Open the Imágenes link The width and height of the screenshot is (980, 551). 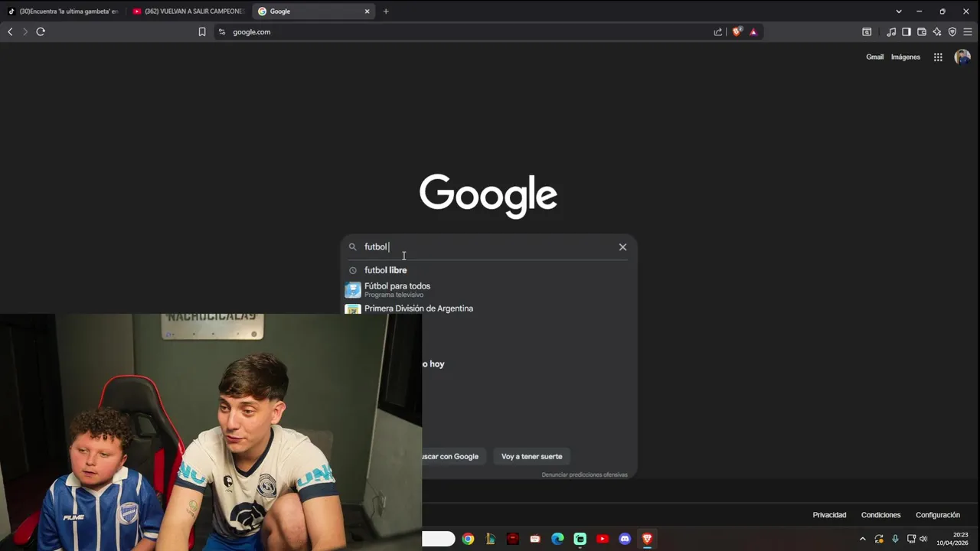(906, 57)
